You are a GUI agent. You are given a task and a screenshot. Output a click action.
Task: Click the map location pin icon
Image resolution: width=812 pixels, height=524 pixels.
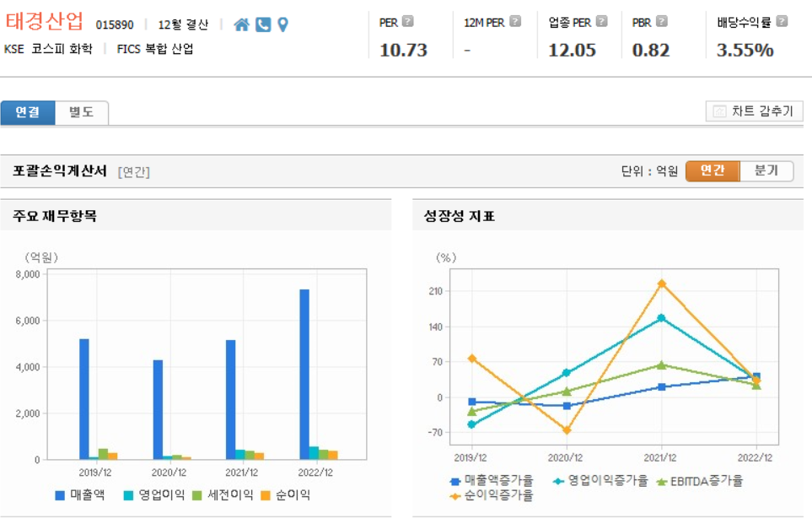pyautogui.click(x=281, y=24)
